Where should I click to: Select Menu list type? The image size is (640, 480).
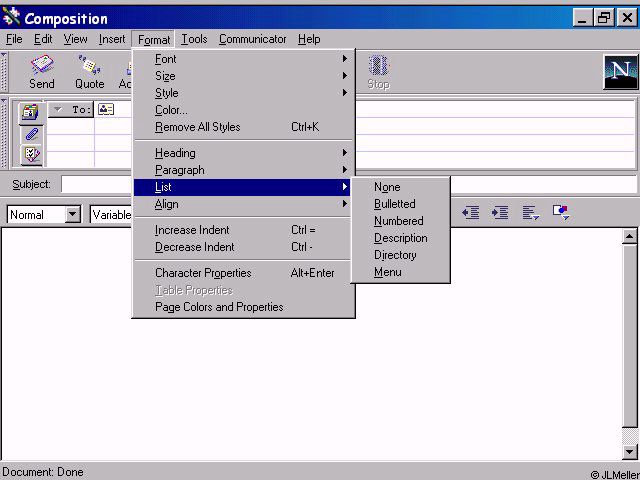(x=400, y=272)
